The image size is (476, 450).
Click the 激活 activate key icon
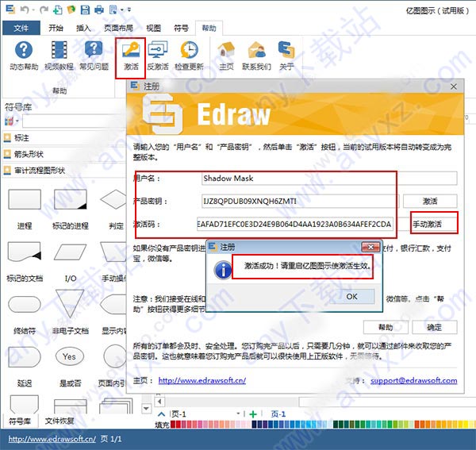(x=131, y=57)
